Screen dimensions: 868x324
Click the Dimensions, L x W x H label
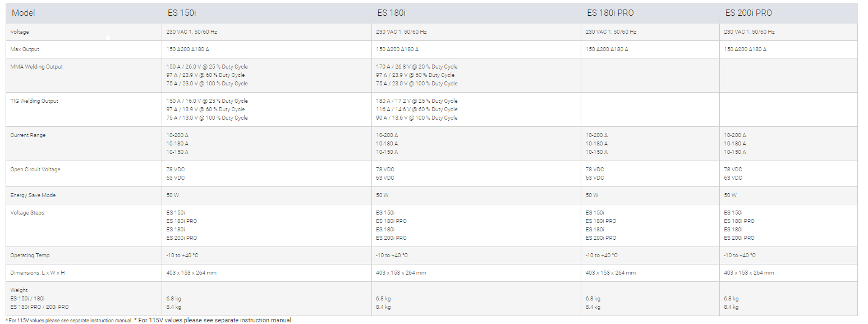pos(41,273)
